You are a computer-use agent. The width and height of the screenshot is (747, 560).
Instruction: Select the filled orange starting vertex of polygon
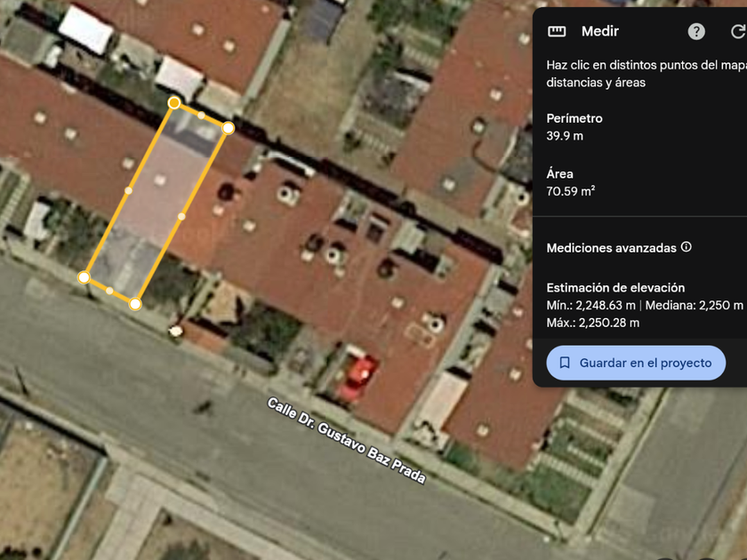tap(174, 102)
